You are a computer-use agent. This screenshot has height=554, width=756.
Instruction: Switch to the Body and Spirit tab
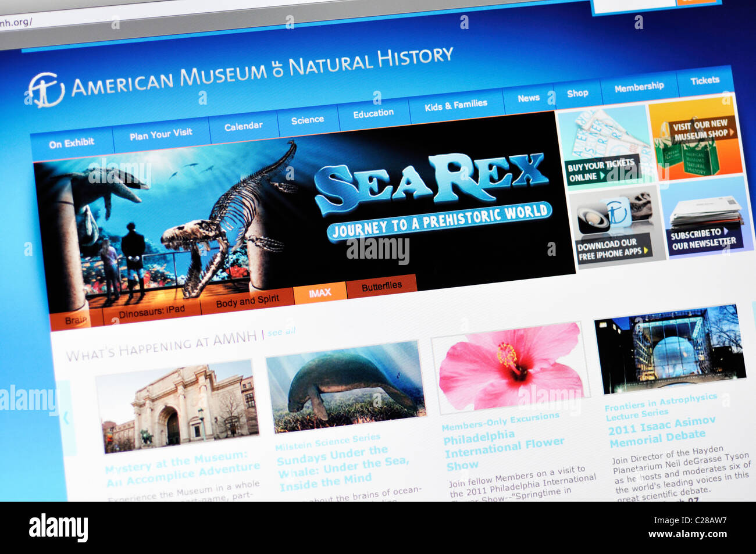pos(247,301)
